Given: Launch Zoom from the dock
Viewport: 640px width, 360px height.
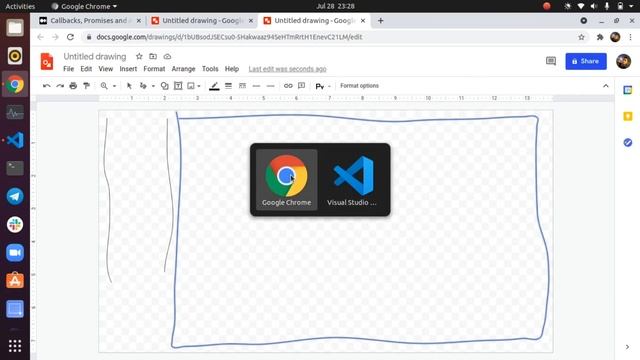Looking at the screenshot, I should [x=15, y=253].
